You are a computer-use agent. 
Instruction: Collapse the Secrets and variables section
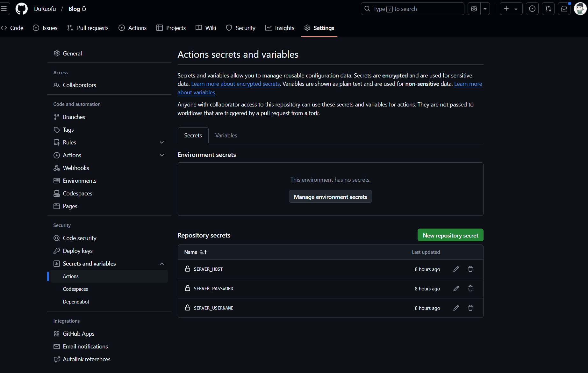tap(162, 264)
